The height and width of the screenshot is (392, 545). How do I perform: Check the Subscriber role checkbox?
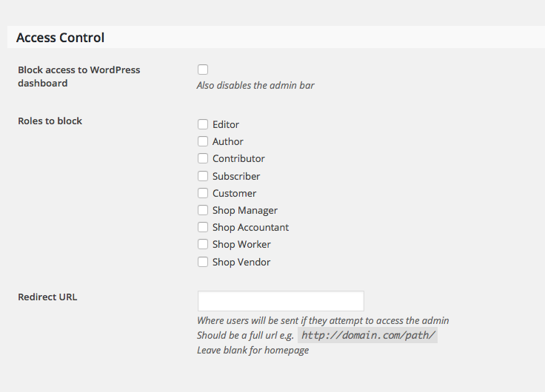point(203,176)
